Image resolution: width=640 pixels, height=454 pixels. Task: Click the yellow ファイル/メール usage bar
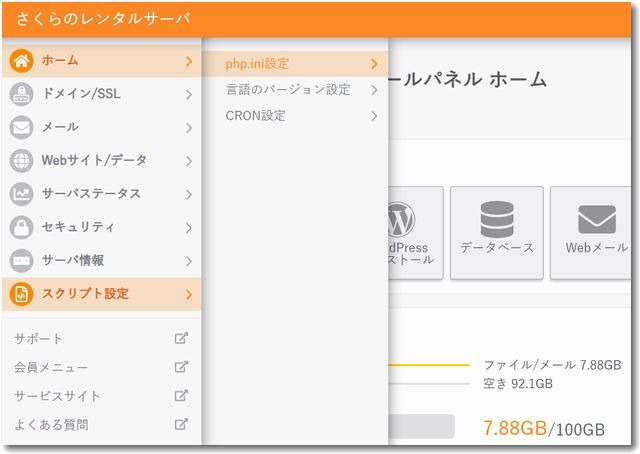click(x=429, y=365)
